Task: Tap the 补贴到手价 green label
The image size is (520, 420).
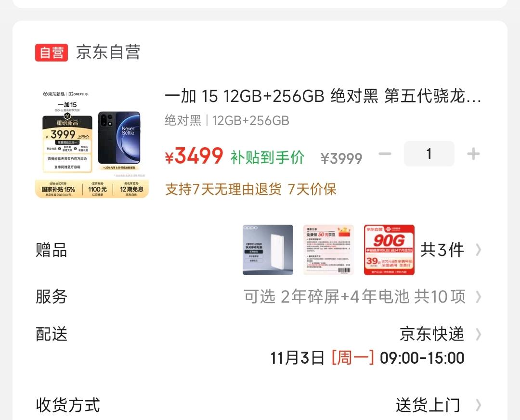Action: (x=267, y=157)
